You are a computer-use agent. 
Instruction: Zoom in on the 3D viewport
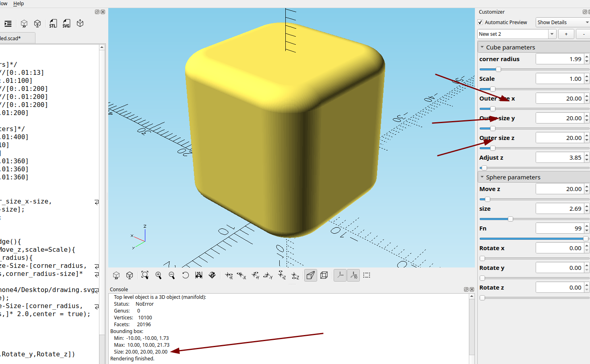(159, 275)
